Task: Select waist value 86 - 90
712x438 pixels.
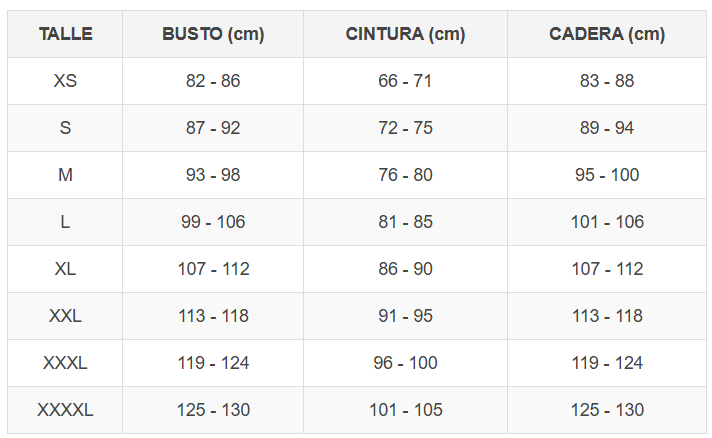Action: coord(405,269)
